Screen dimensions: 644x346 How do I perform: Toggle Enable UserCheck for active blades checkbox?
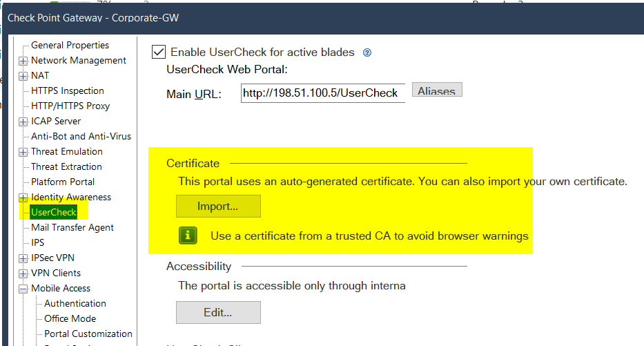[159, 52]
